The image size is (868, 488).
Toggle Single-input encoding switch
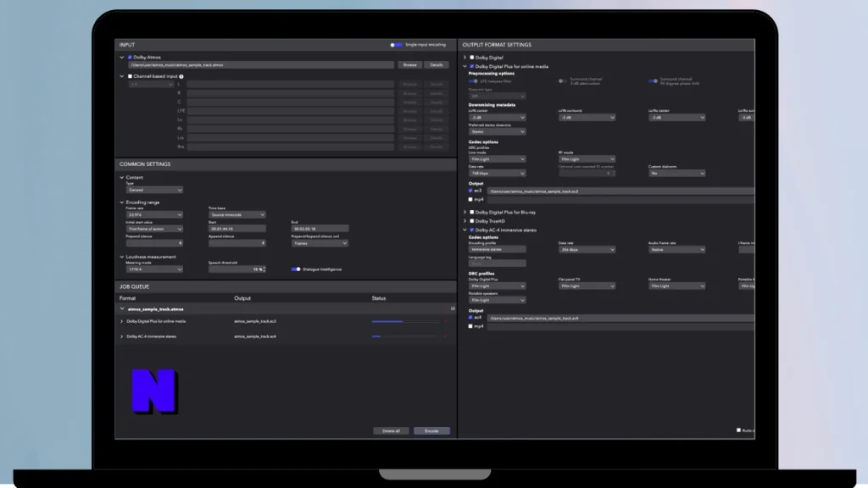click(397, 45)
